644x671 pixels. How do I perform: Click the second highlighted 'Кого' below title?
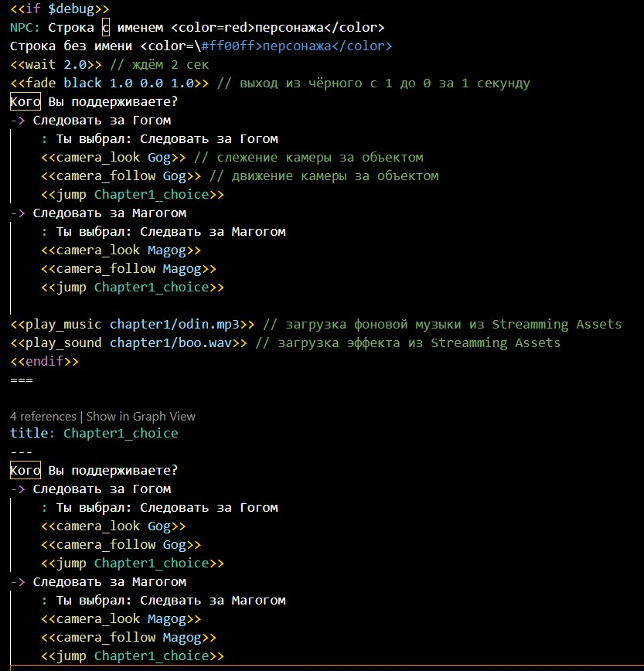tap(26, 470)
